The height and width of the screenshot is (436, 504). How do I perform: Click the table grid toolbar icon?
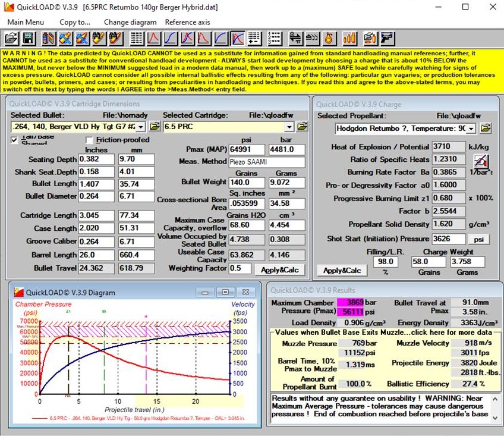tap(137, 38)
